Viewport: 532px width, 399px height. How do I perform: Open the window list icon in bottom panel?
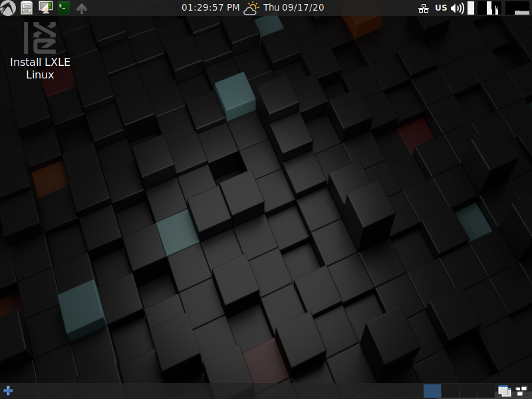point(504,391)
